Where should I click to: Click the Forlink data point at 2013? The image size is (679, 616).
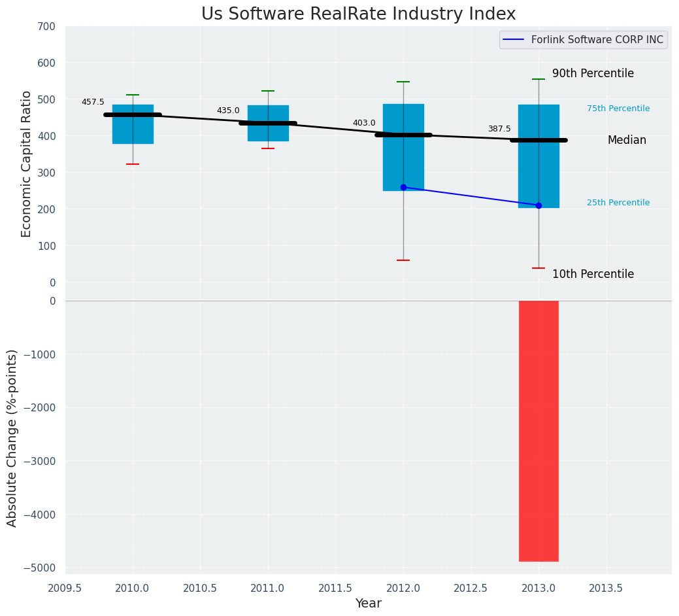[538, 205]
